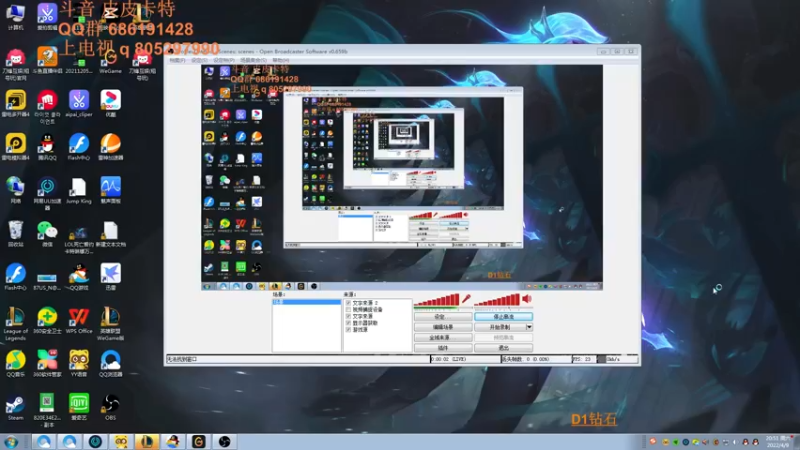The height and width of the screenshot is (450, 800).
Task: Open the first OBS menu 文件(F)
Action: point(177,60)
